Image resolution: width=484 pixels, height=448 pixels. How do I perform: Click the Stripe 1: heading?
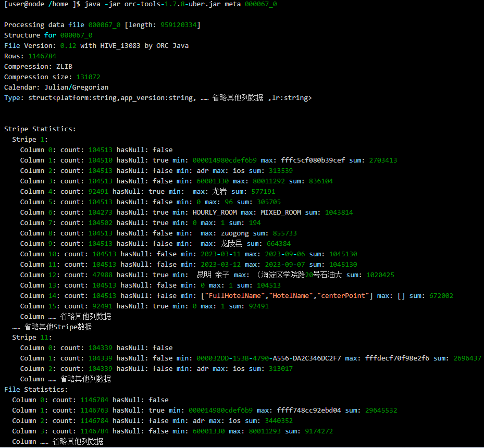pos(30,140)
